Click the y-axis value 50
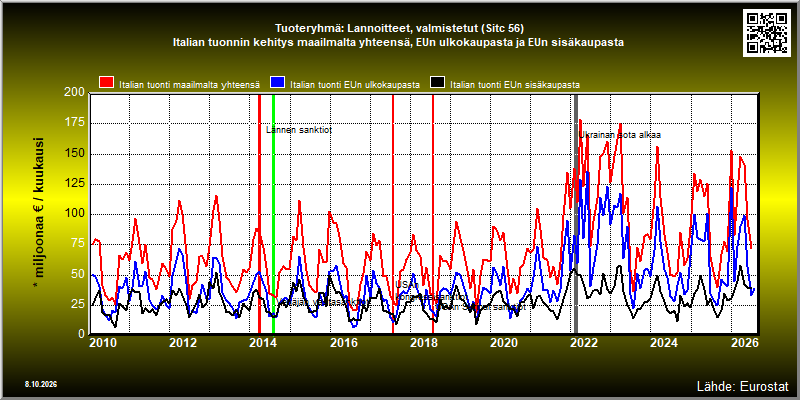The image size is (800, 400). [x=78, y=274]
